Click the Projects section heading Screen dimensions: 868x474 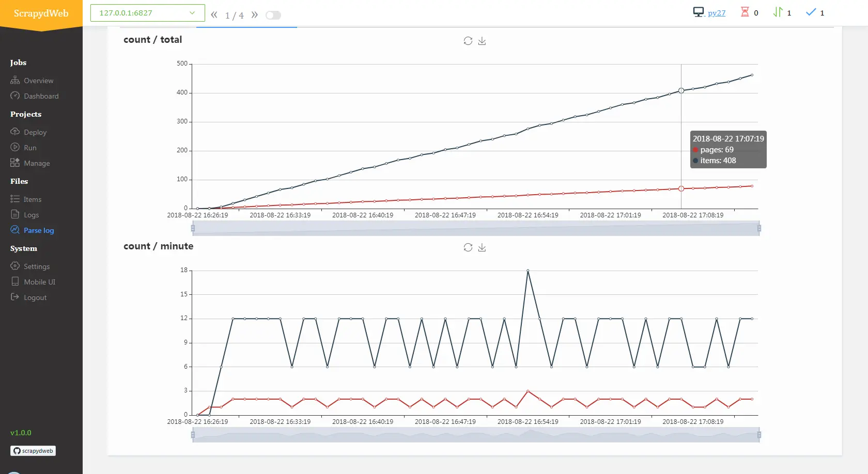point(26,114)
